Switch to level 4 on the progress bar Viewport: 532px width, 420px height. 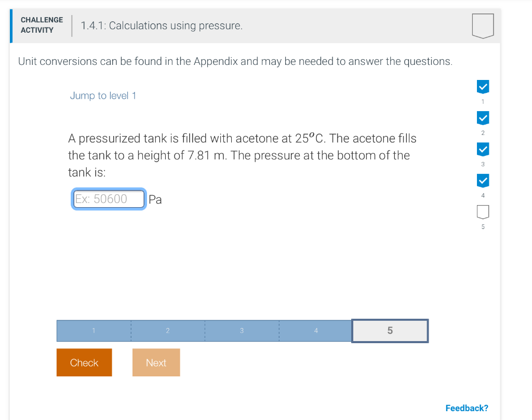(x=315, y=331)
